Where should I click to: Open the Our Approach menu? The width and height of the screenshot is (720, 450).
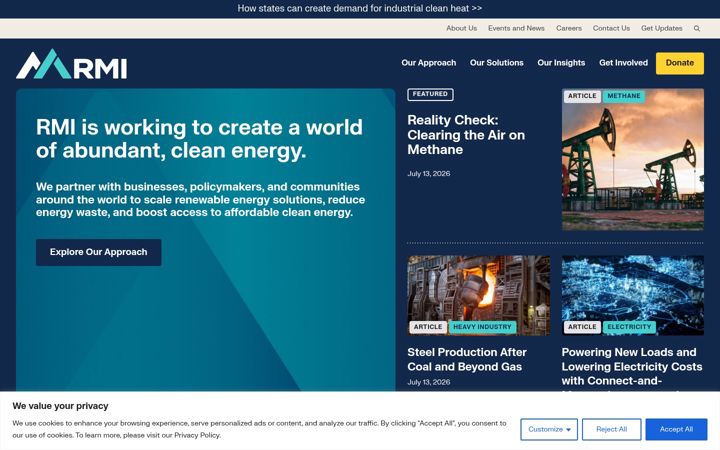[x=428, y=63]
